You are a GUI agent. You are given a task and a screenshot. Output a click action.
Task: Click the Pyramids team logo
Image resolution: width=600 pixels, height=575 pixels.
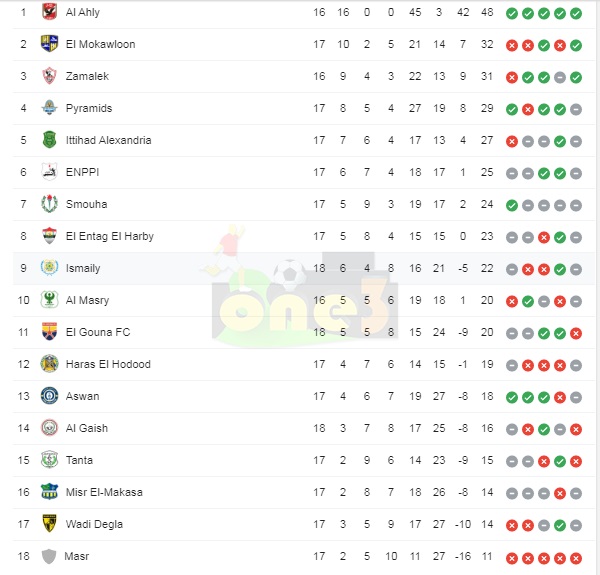tap(49, 108)
